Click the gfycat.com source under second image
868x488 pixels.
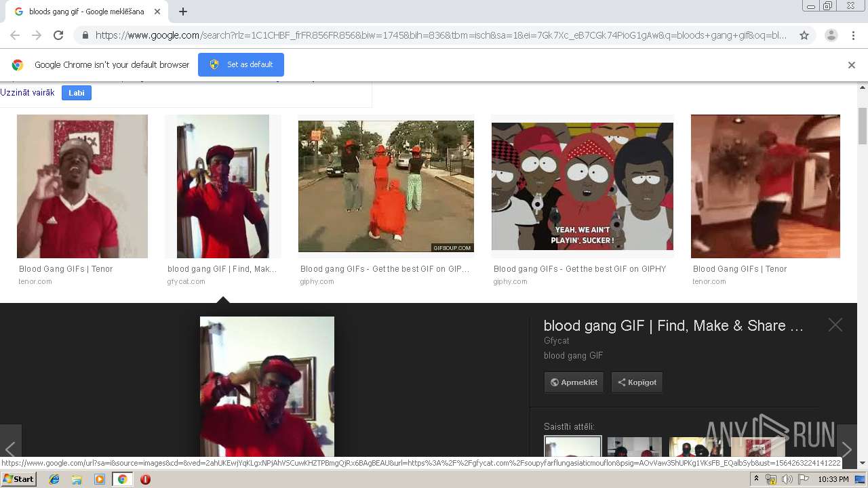pos(186,281)
